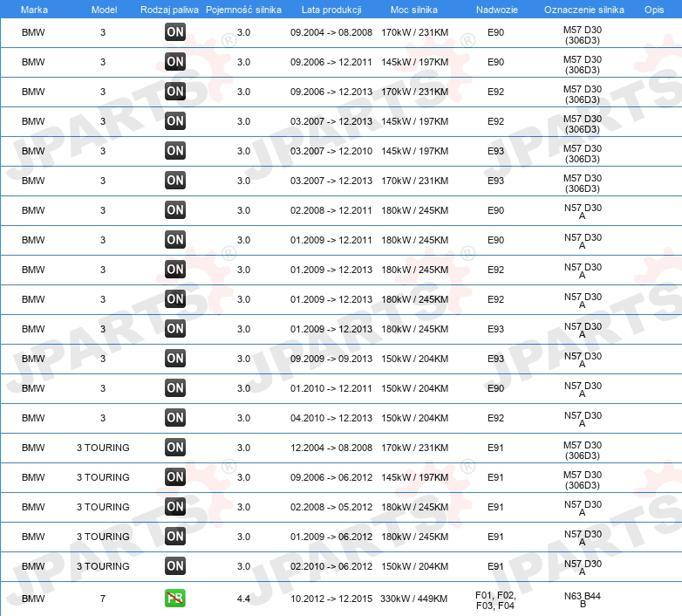This screenshot has width=682, height=616.
Task: Click the Lata produkcji column header
Action: pyautogui.click(x=331, y=10)
